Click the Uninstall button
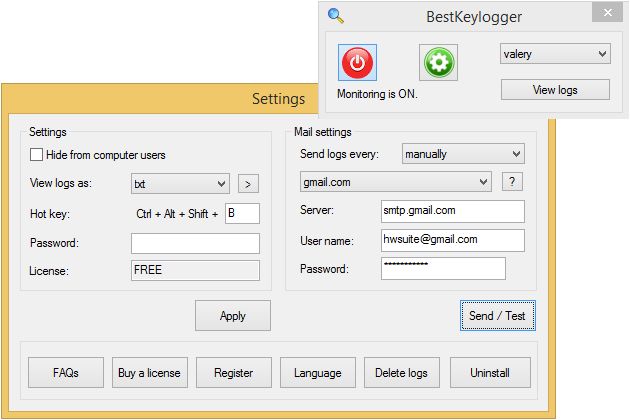The height and width of the screenshot is (420, 630). pyautogui.click(x=490, y=373)
